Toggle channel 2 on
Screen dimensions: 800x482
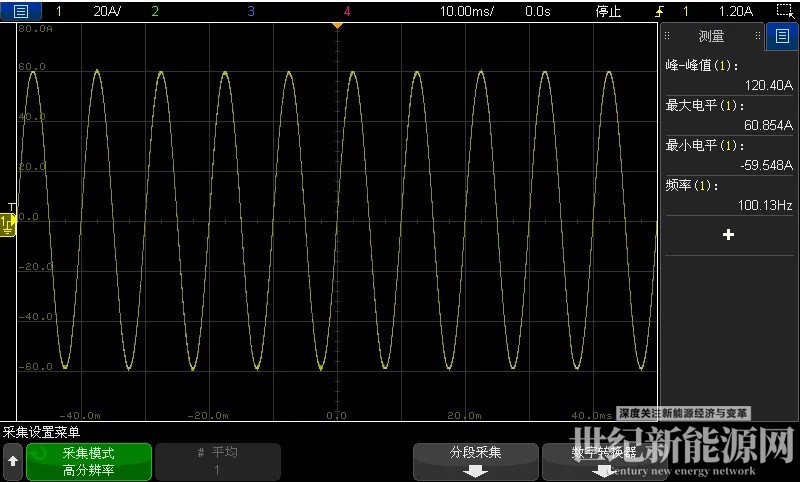pos(154,12)
